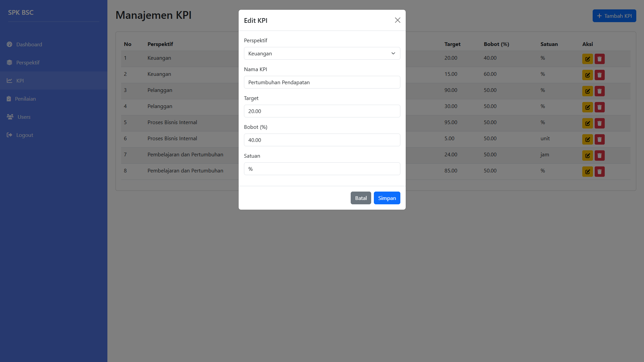
Task: Click the Bobot (%) input field
Action: pos(322,140)
